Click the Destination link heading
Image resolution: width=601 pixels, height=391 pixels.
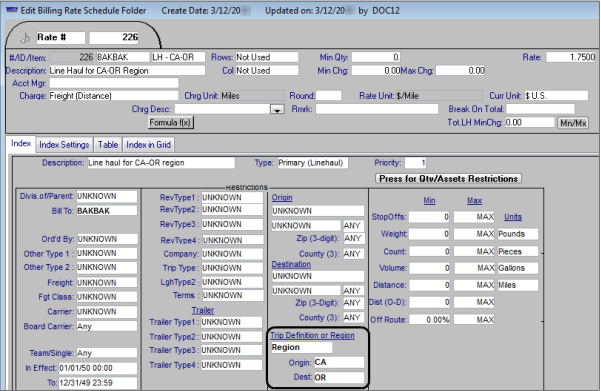click(291, 264)
